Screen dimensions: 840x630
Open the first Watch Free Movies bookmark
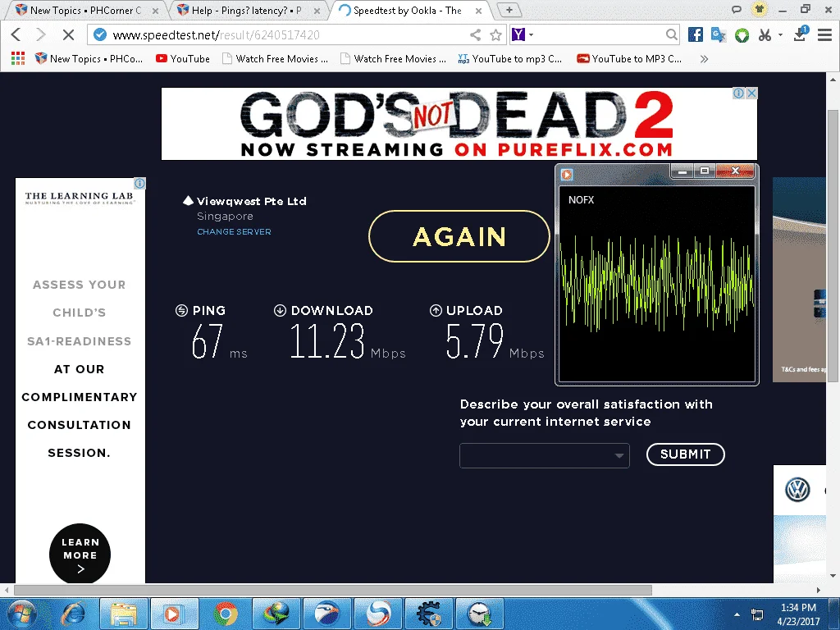click(x=275, y=58)
